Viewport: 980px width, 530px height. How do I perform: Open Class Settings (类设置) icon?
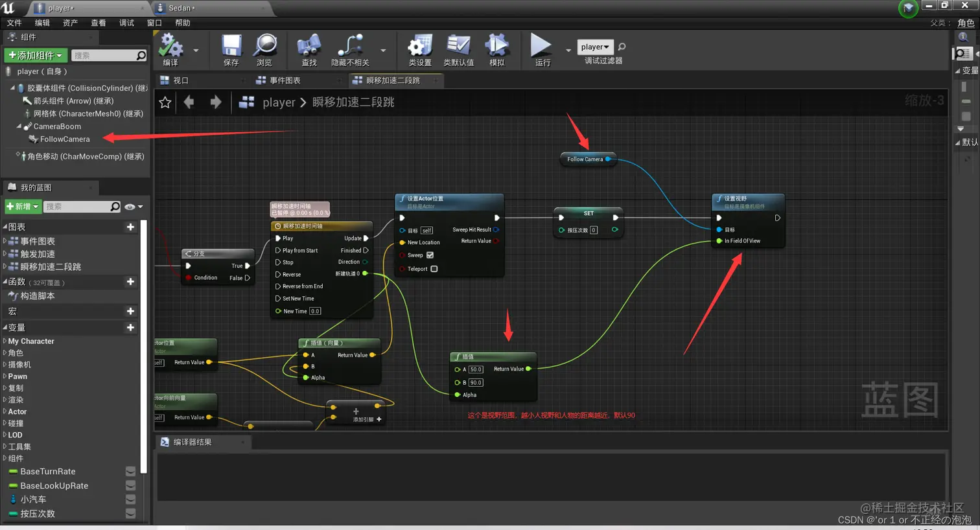coord(420,46)
